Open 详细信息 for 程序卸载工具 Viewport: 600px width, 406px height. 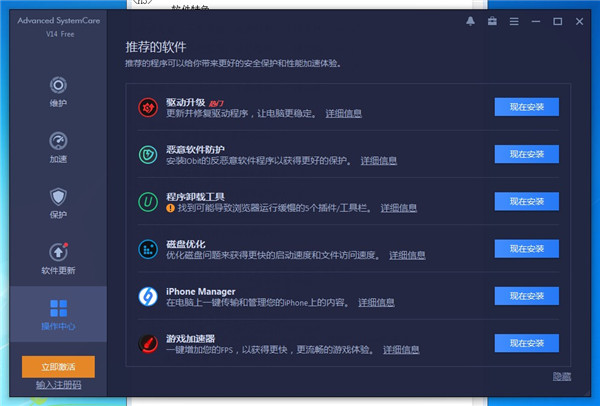pos(398,208)
